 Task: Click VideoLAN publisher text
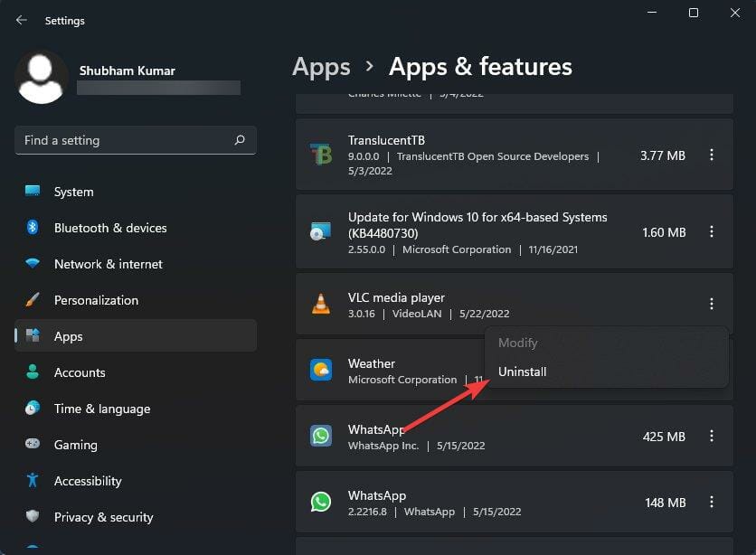pyautogui.click(x=417, y=314)
